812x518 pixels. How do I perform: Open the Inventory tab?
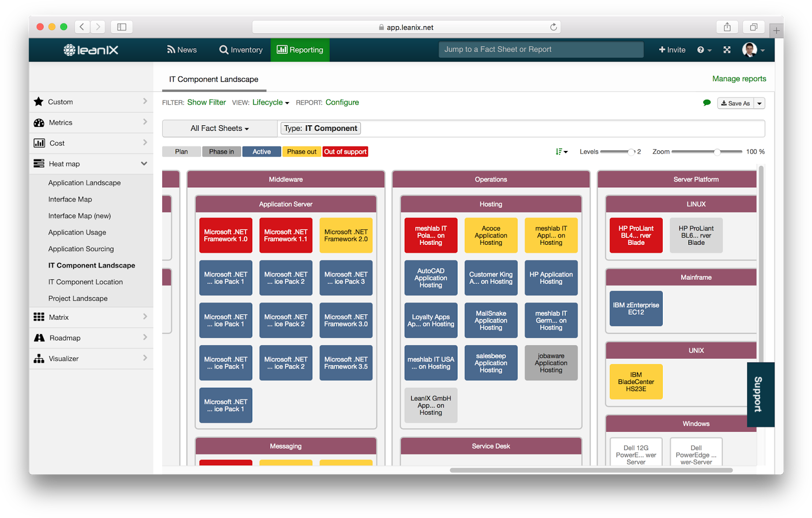coord(241,50)
